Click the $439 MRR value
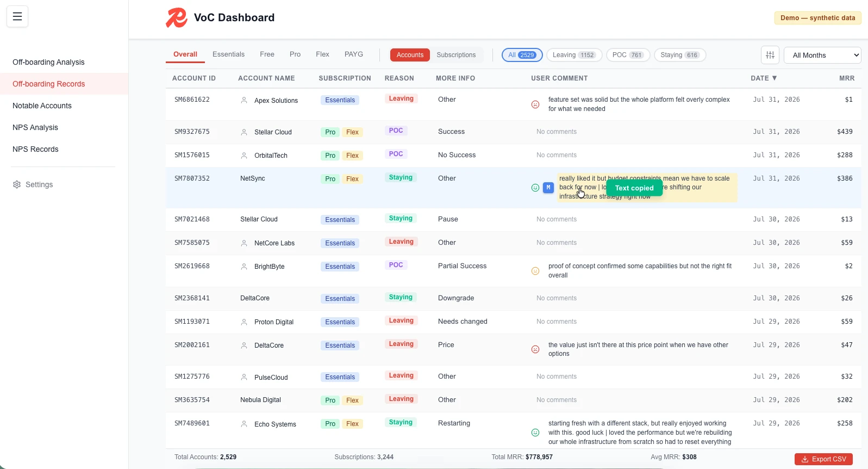Viewport: 868px width, 469px height. pyautogui.click(x=845, y=132)
